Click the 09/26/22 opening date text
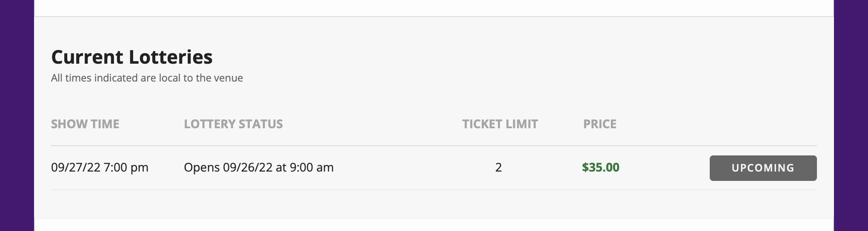 click(x=248, y=167)
